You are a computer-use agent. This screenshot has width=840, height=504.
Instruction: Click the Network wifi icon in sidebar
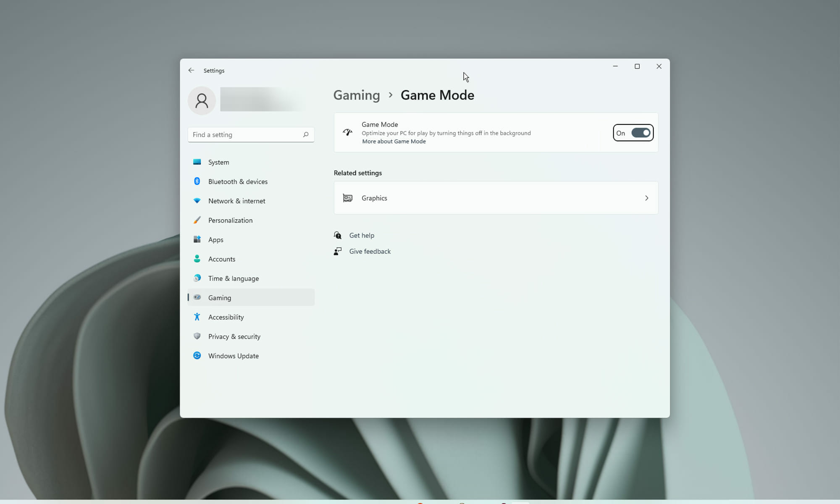197,201
